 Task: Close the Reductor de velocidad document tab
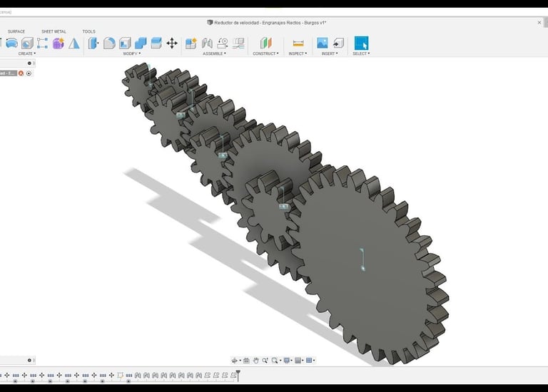coord(539,23)
